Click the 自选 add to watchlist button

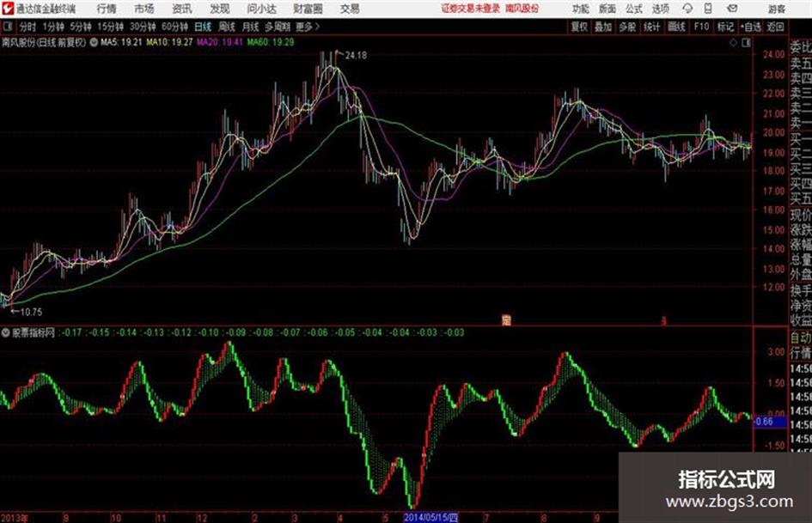(750, 27)
